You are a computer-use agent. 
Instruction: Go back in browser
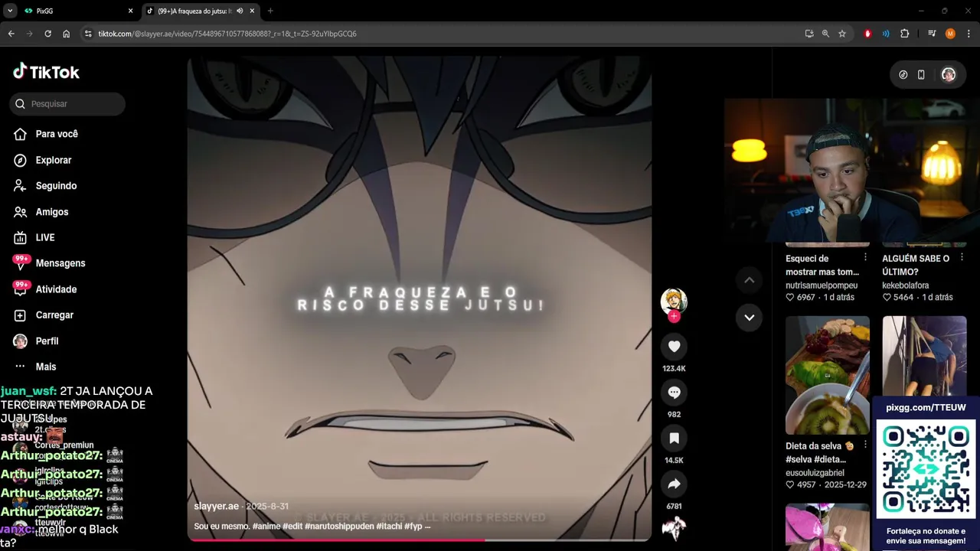[11, 34]
